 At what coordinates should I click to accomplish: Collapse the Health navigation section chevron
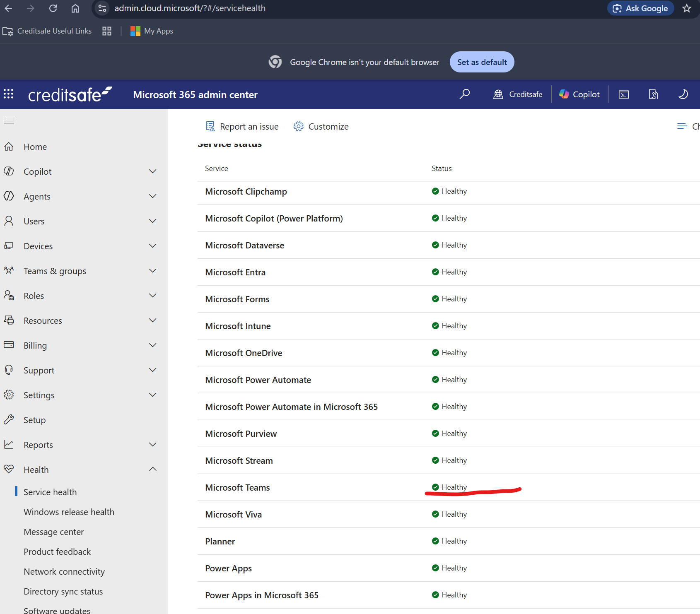tap(153, 469)
